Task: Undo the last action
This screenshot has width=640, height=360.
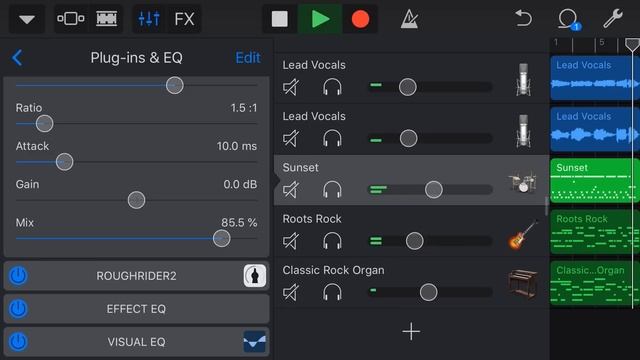Action: (524, 19)
